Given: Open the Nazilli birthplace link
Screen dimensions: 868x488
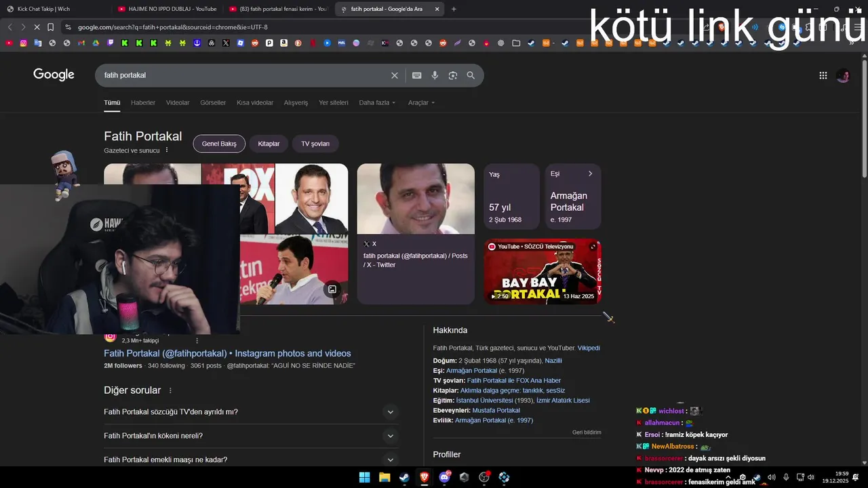Looking at the screenshot, I should 553,361.
